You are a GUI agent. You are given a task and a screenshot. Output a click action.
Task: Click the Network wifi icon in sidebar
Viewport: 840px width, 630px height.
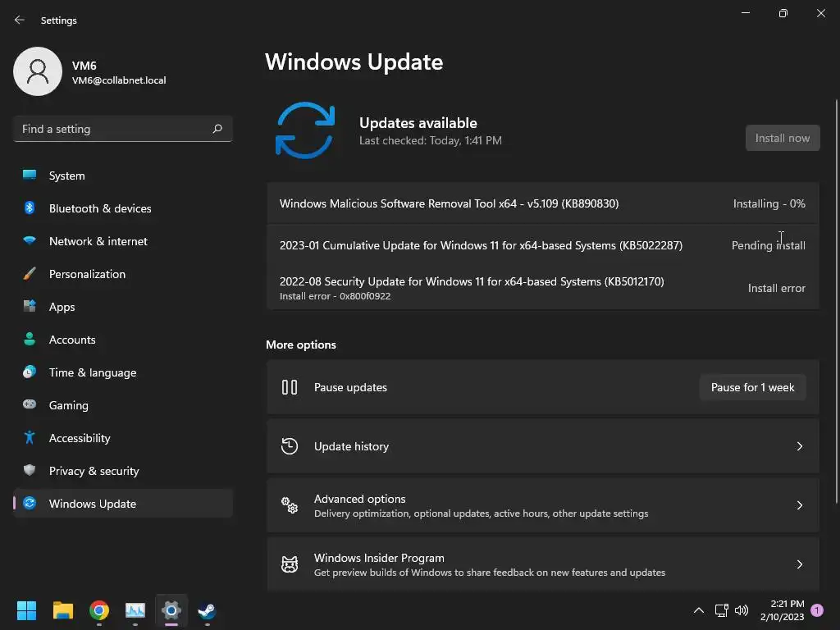coord(30,240)
